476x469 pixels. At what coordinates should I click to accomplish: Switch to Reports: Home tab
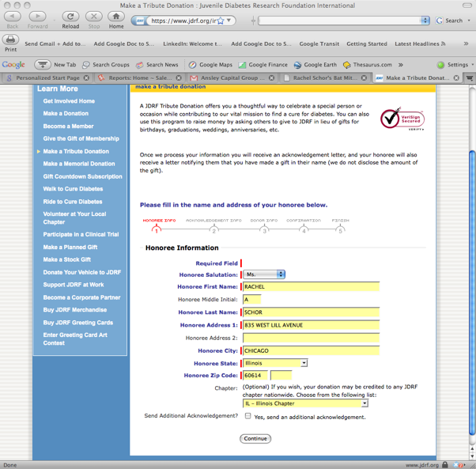[140, 78]
